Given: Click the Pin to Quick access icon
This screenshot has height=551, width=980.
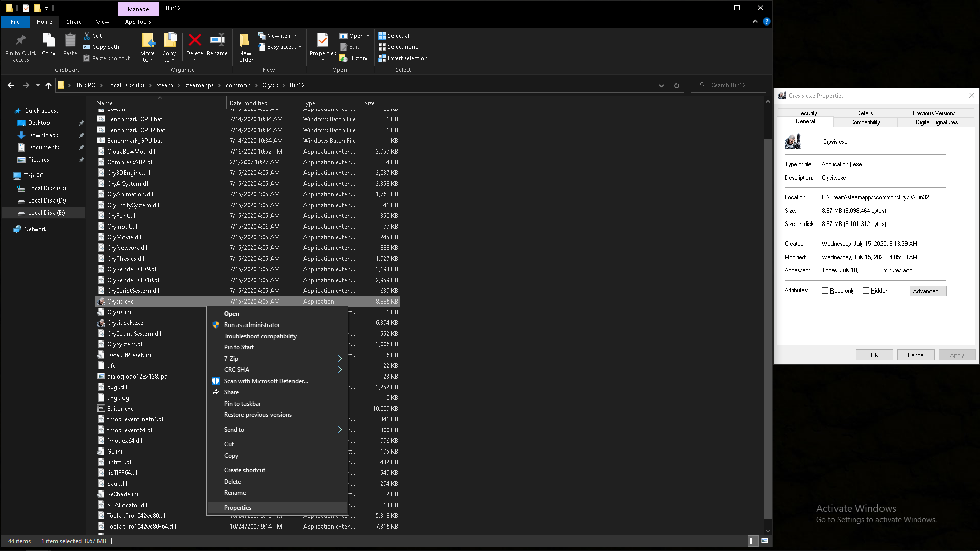Looking at the screenshot, I should [20, 40].
